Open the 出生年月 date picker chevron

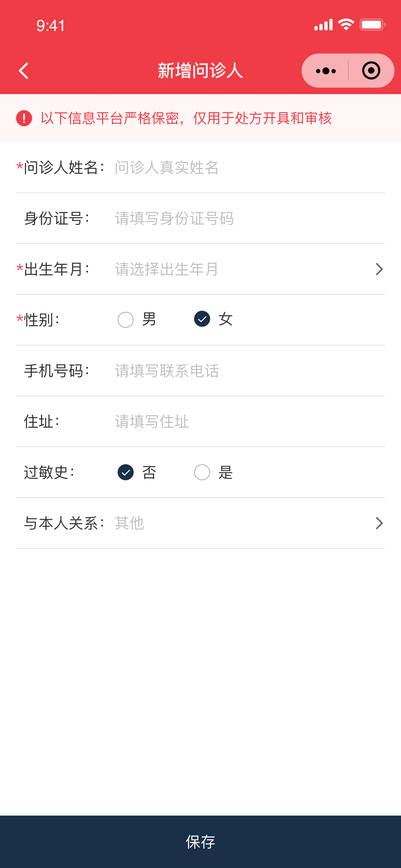pyautogui.click(x=379, y=269)
